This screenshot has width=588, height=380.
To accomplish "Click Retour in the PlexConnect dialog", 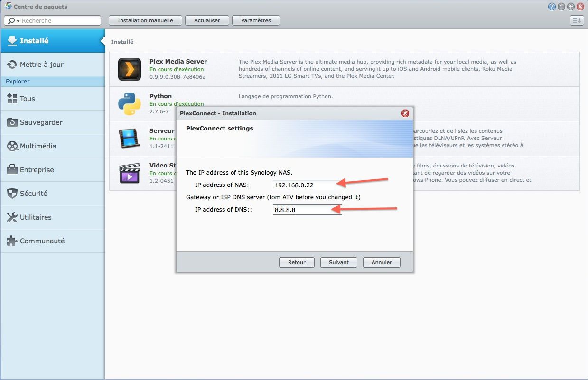I will (297, 262).
